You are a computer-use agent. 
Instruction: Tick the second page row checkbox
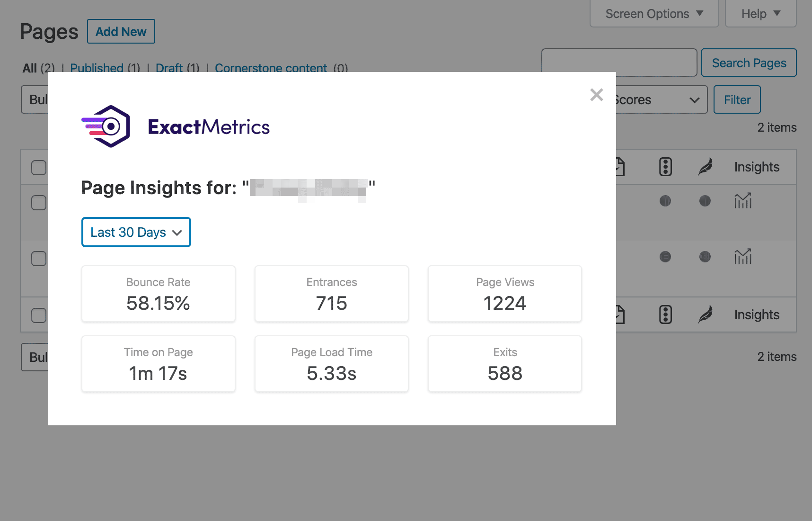pos(39,259)
